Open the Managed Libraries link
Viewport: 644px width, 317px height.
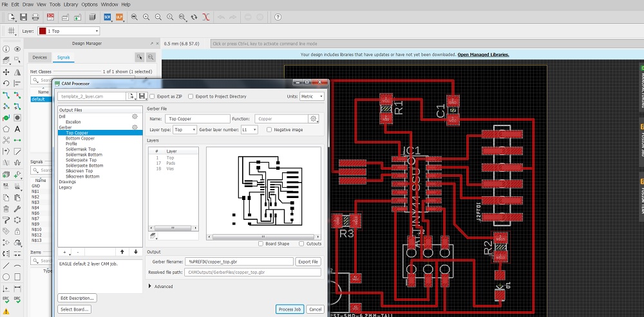coord(483,55)
